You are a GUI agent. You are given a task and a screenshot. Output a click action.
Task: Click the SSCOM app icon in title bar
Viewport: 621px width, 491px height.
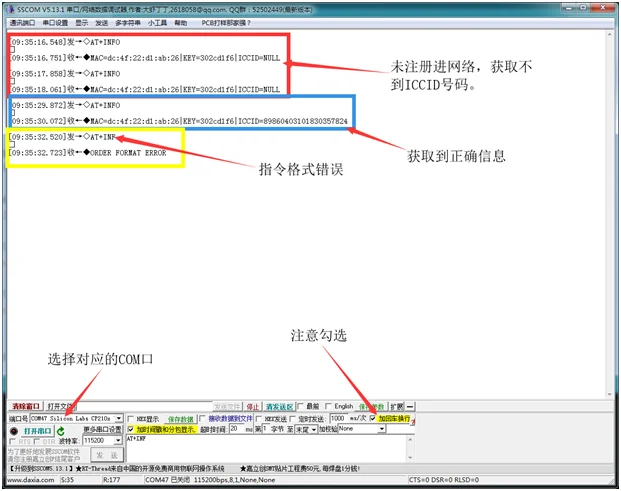(11, 9)
